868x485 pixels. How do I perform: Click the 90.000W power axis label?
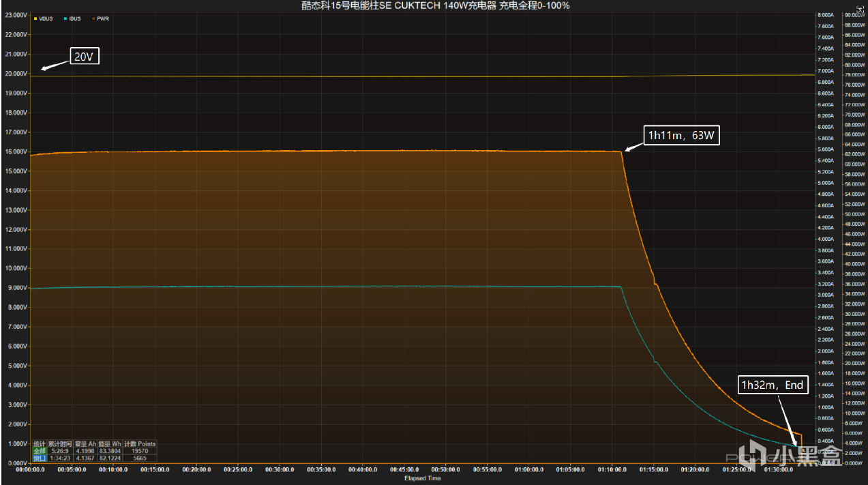pos(854,15)
